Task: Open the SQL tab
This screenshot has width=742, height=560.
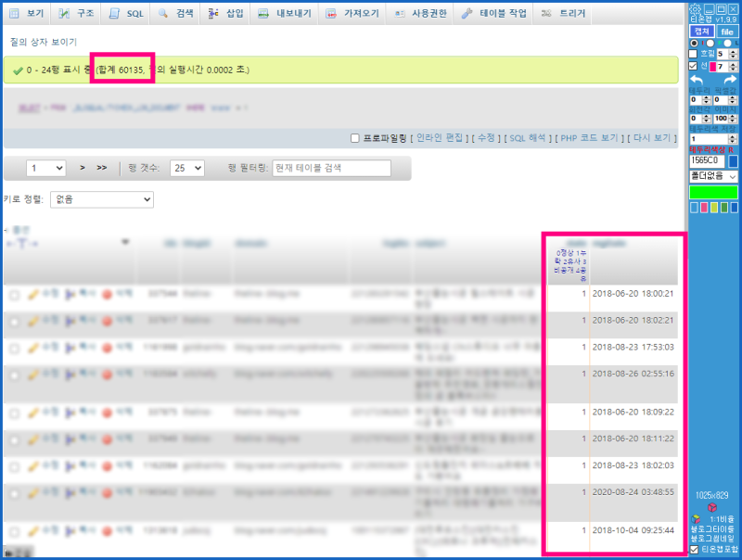Action: coord(126,13)
